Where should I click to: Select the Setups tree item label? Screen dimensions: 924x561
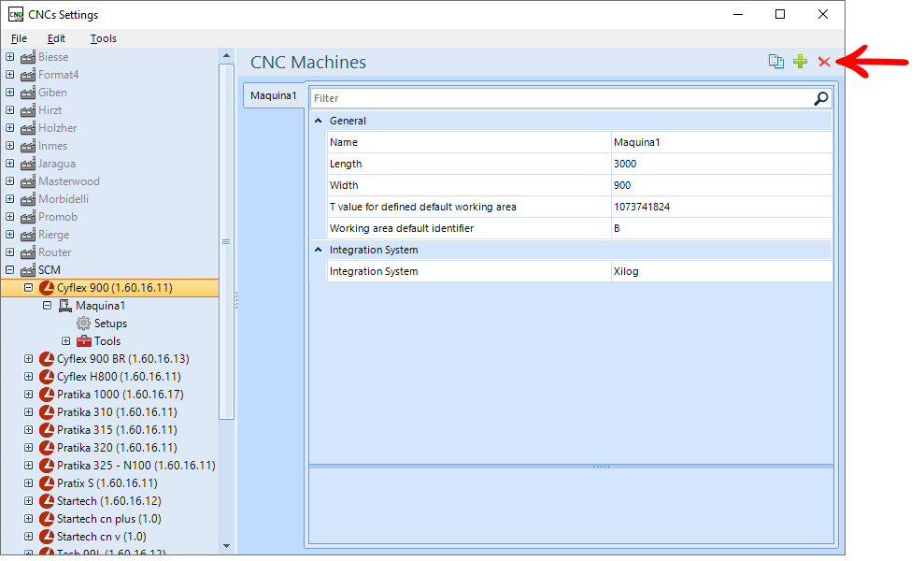tap(110, 324)
